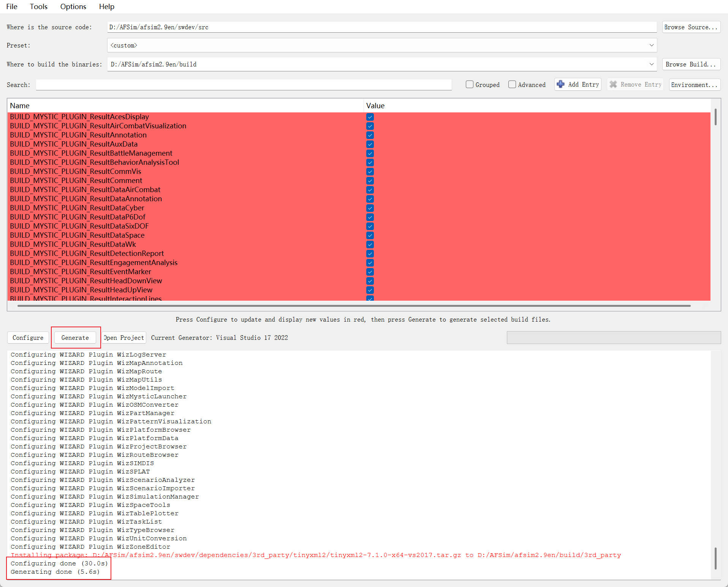The height and width of the screenshot is (587, 728).
Task: Uncheck BUILD_MYSTIC_PLUGIN_ResultAcesDisplay value checkbox
Action: (370, 117)
